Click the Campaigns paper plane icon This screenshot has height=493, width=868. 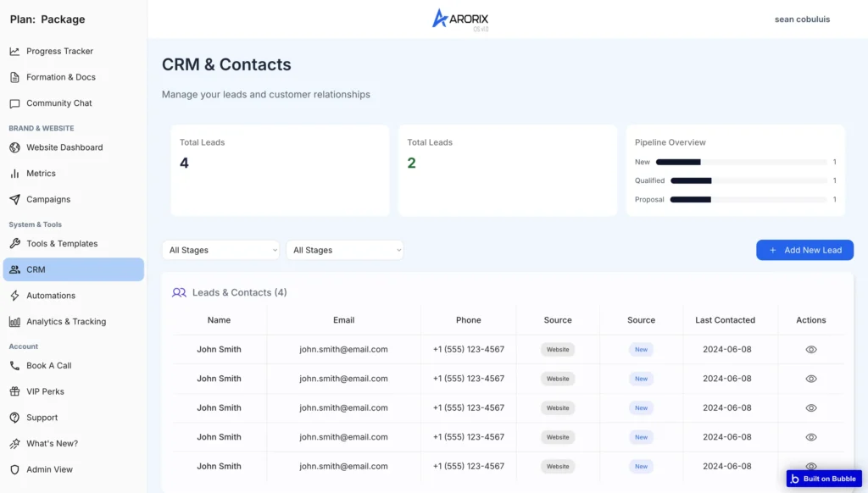point(15,200)
